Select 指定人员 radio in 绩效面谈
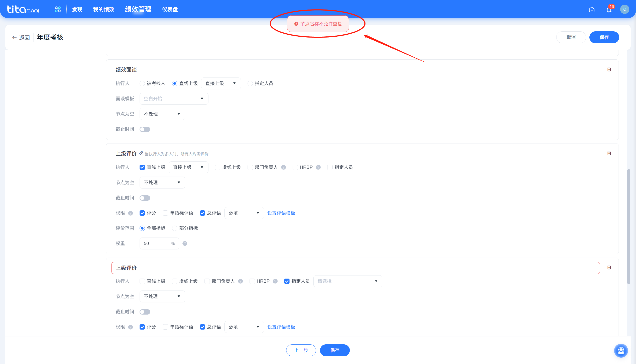This screenshot has height=364, width=636. coord(250,83)
